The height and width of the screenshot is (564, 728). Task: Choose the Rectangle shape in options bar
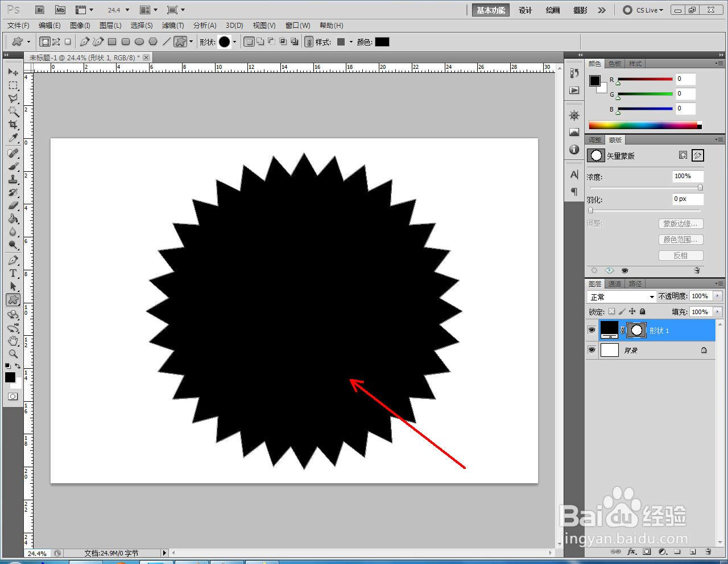[x=112, y=42]
